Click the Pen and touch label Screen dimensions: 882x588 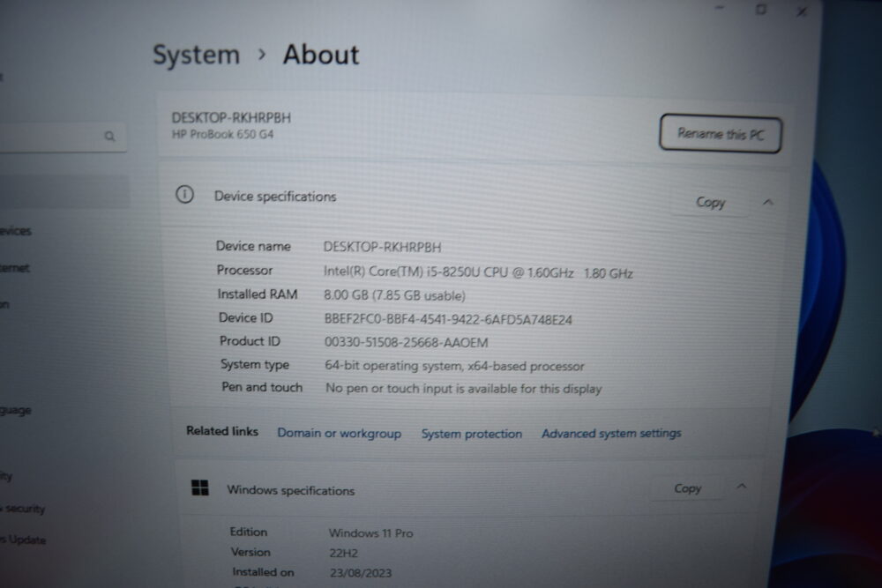(x=262, y=387)
